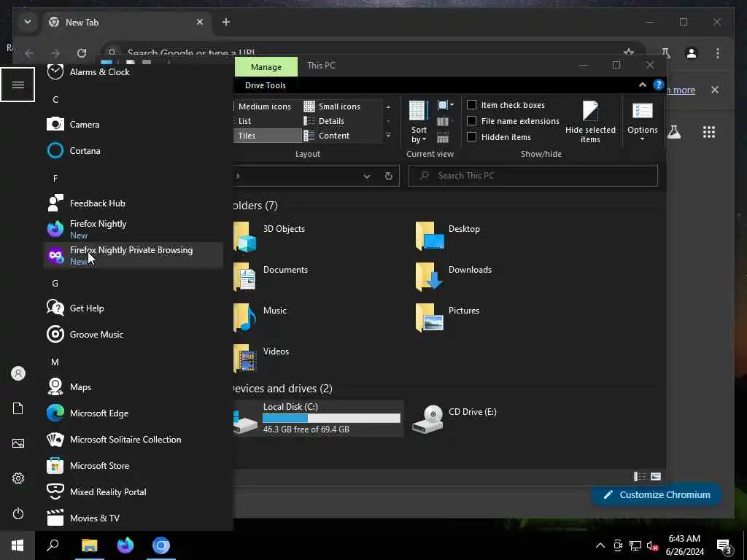Switch to large thumbnails view in status bar
Image resolution: width=747 pixels, height=560 pixels.
(x=656, y=476)
